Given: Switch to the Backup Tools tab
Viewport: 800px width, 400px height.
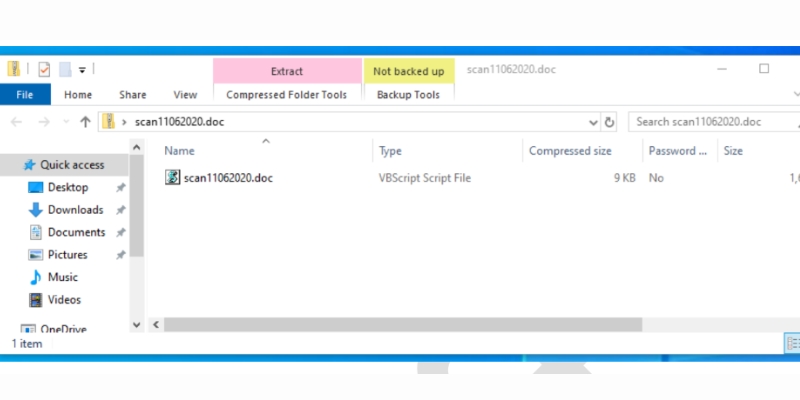Looking at the screenshot, I should (x=408, y=95).
